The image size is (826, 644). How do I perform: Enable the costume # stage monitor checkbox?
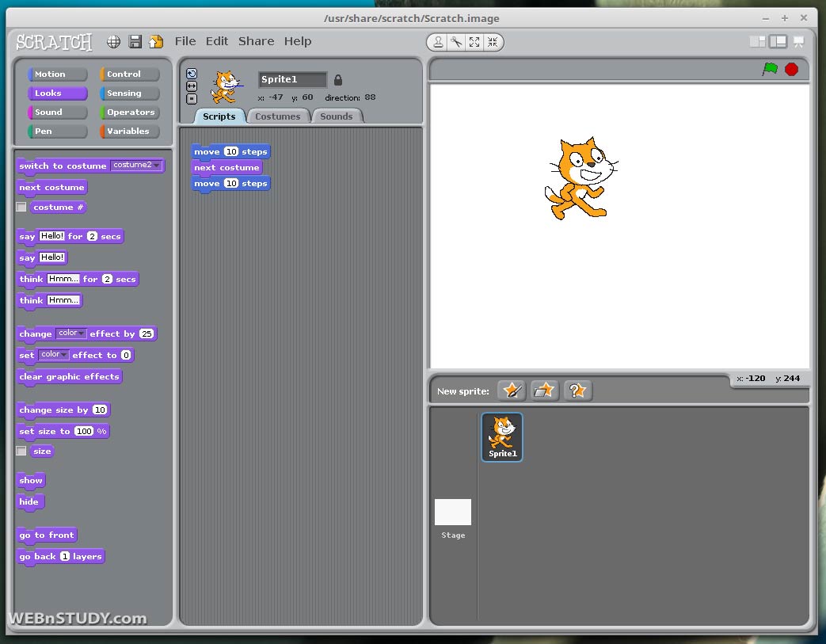coord(21,207)
